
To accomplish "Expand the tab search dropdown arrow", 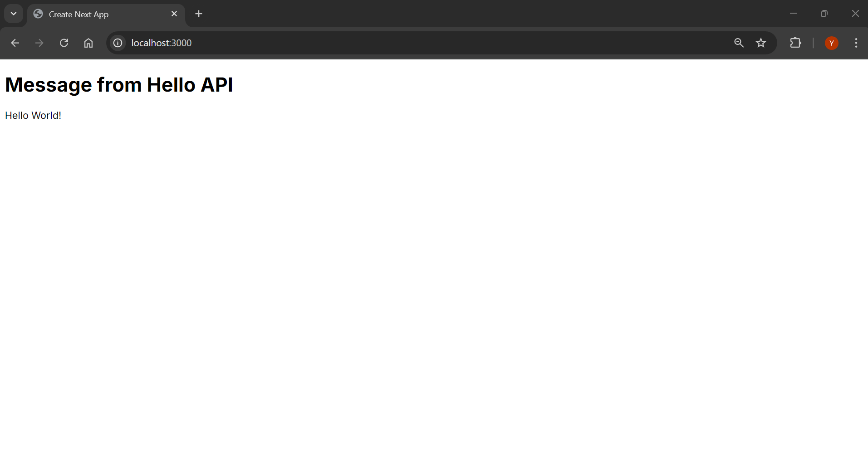I will [14, 14].
